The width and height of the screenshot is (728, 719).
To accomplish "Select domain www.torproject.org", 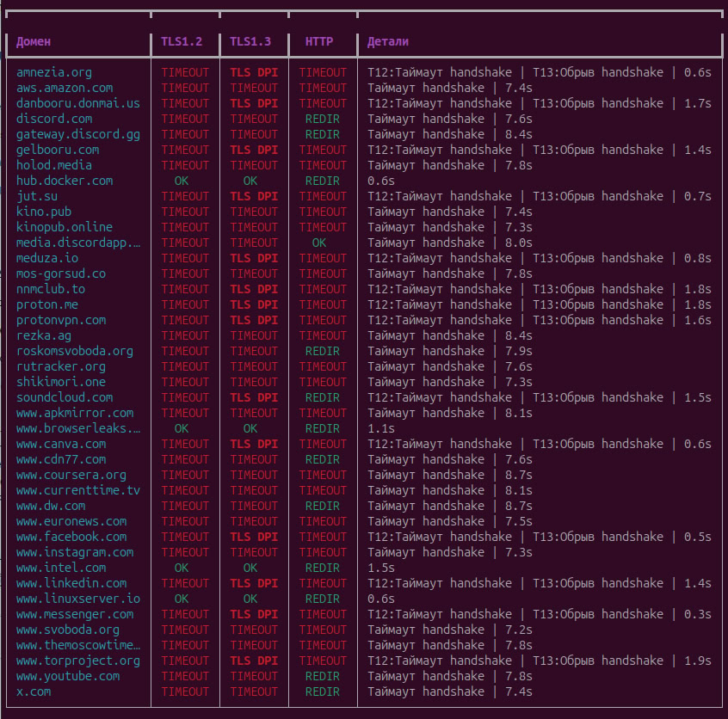I will click(x=78, y=661).
